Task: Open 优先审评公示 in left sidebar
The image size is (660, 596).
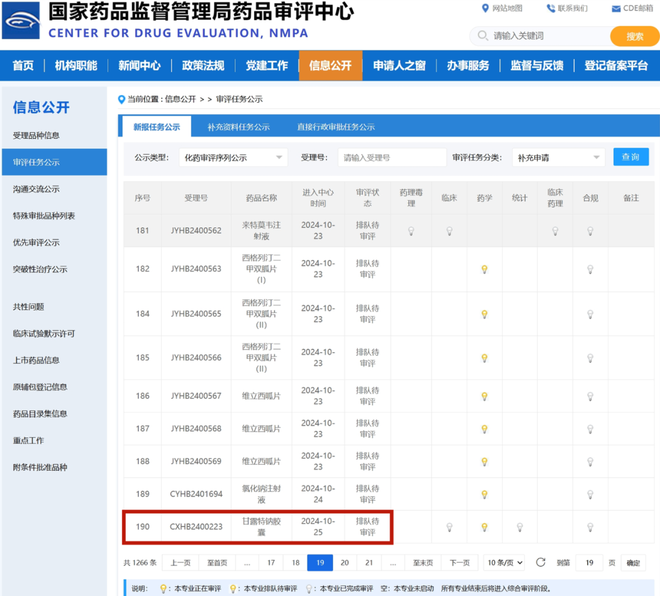Action: [36, 243]
